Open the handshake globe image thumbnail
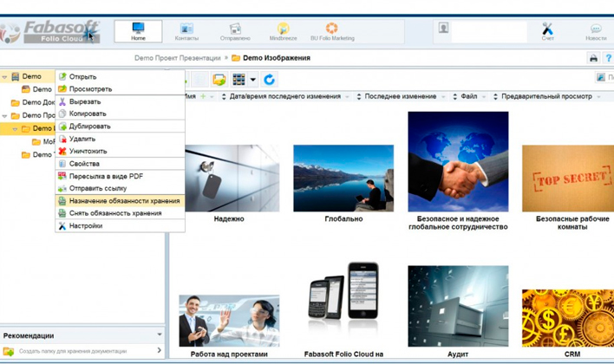The width and height of the screenshot is (614, 364). pos(458,161)
